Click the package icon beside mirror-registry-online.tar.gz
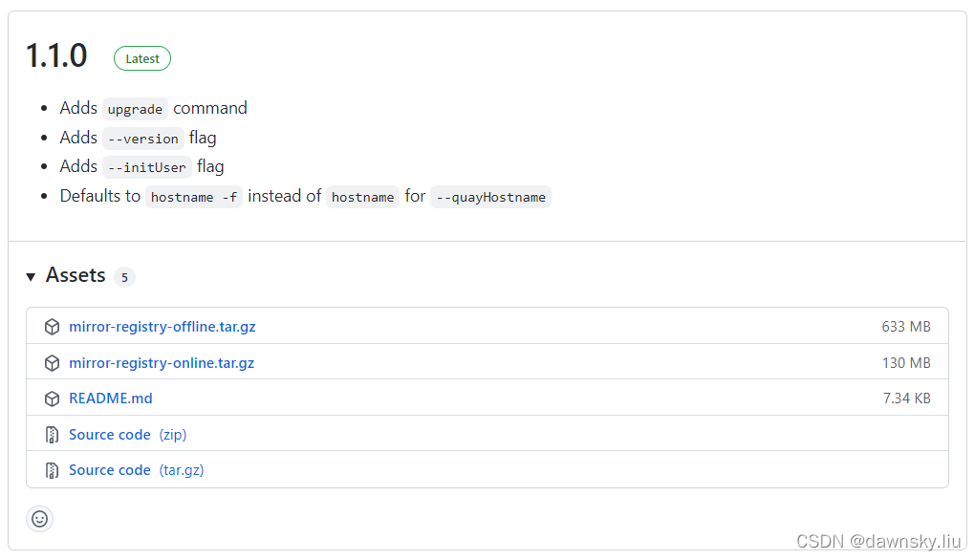Screen dimensions: 975x560 coord(53,362)
